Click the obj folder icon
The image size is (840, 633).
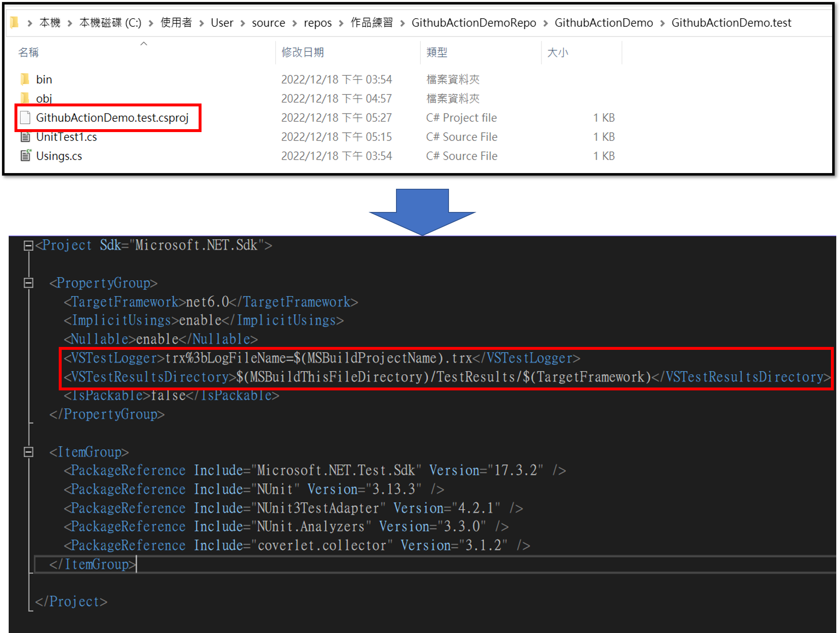pos(25,98)
